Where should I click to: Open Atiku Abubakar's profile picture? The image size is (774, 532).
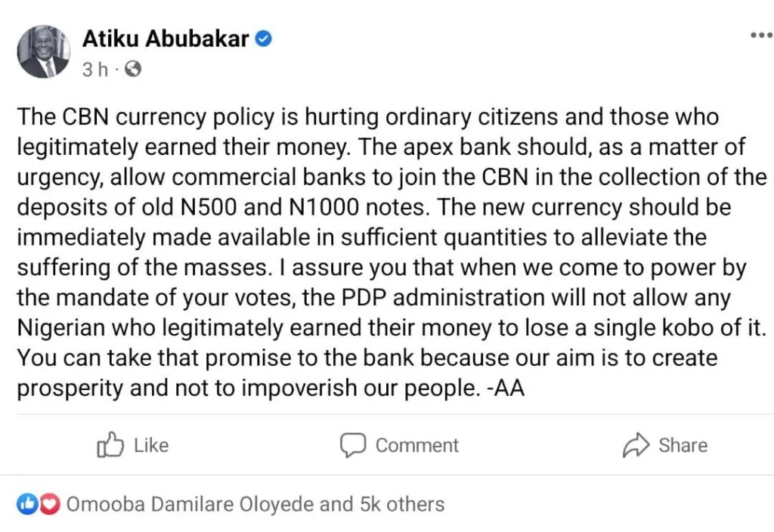pyautogui.click(x=44, y=51)
